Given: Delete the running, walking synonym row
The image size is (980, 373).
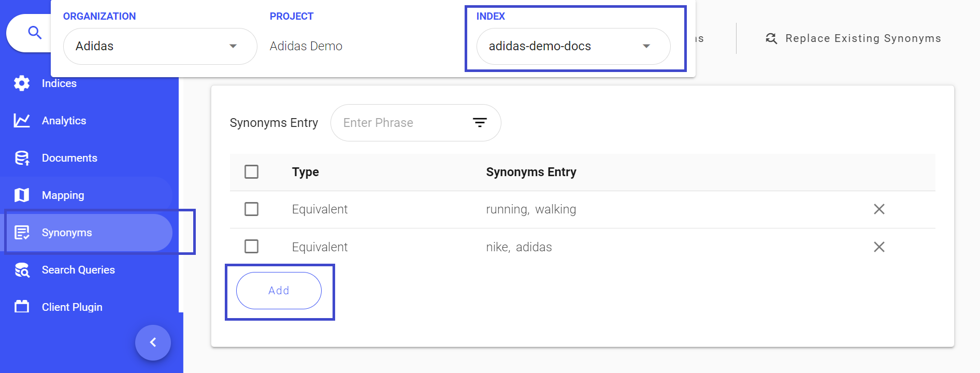Looking at the screenshot, I should [x=879, y=209].
